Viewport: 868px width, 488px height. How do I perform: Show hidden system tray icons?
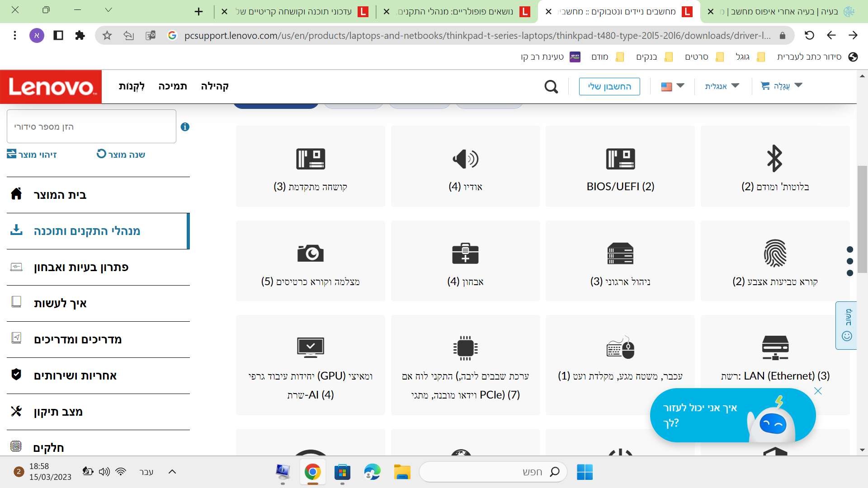click(x=172, y=472)
